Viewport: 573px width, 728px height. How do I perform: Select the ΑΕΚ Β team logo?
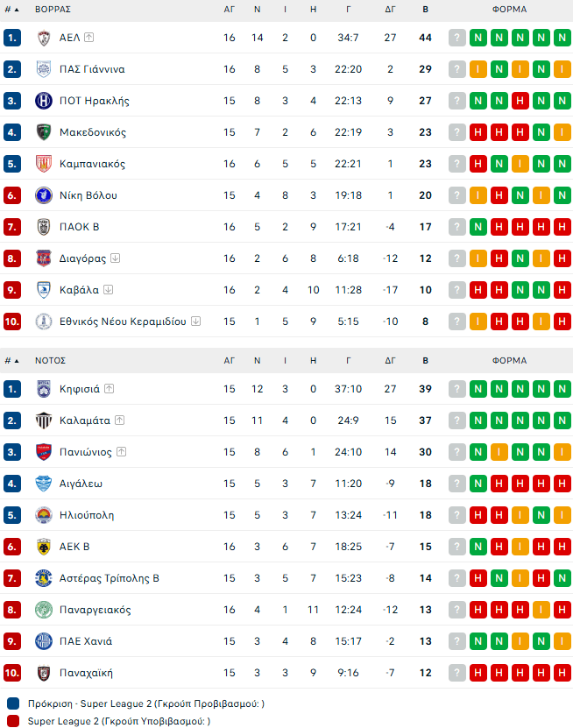(44, 547)
